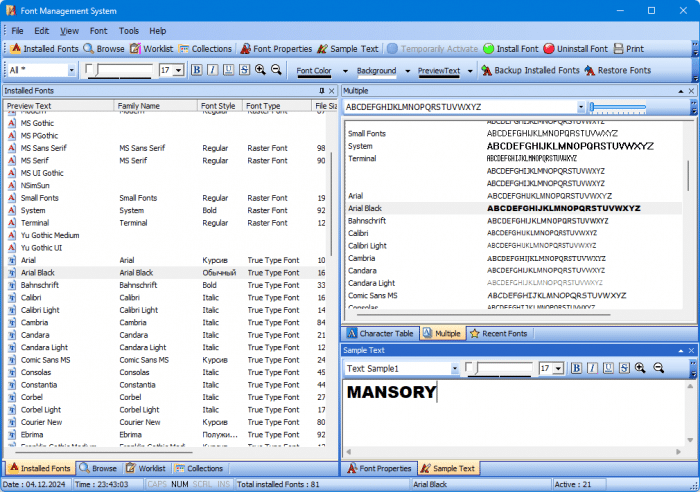
Task: Click the Install Font green icon
Action: pyautogui.click(x=488, y=48)
